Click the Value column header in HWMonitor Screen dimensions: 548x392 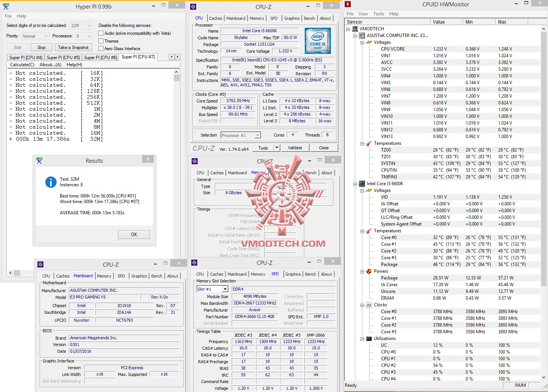coord(446,22)
